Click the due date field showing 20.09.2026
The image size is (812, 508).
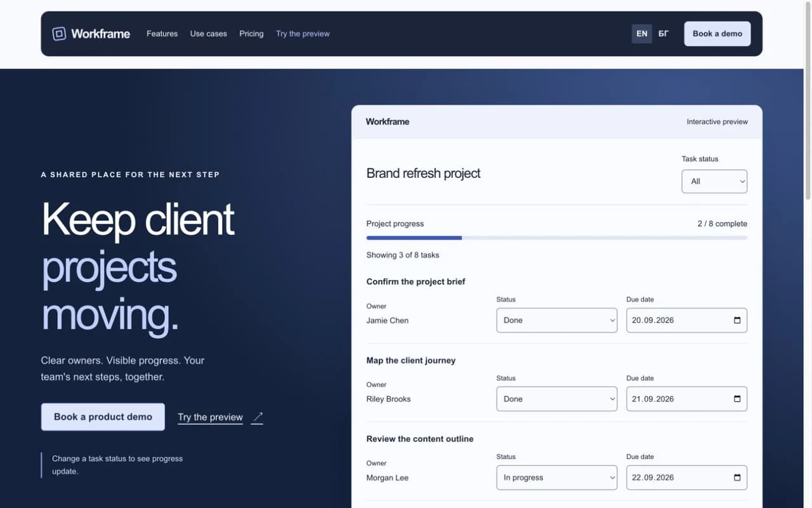pos(687,320)
